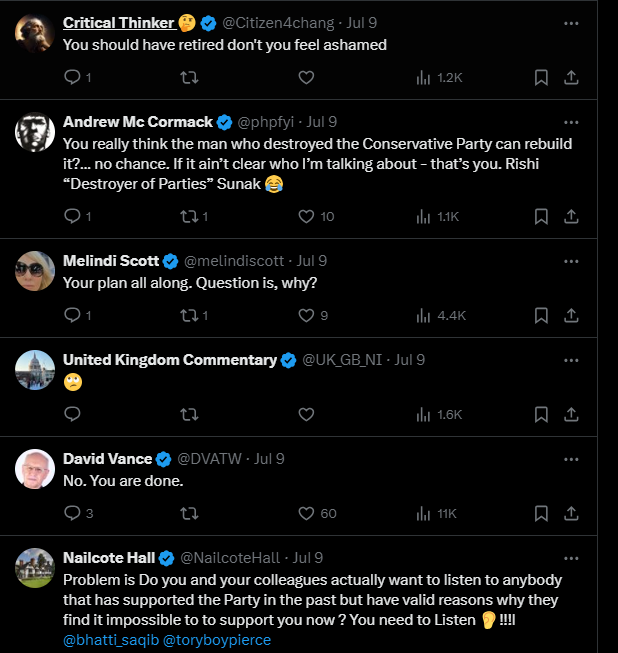Click Nailcote Hall's avatar image
Image resolution: width=618 pixels, height=653 pixels.
point(35,567)
